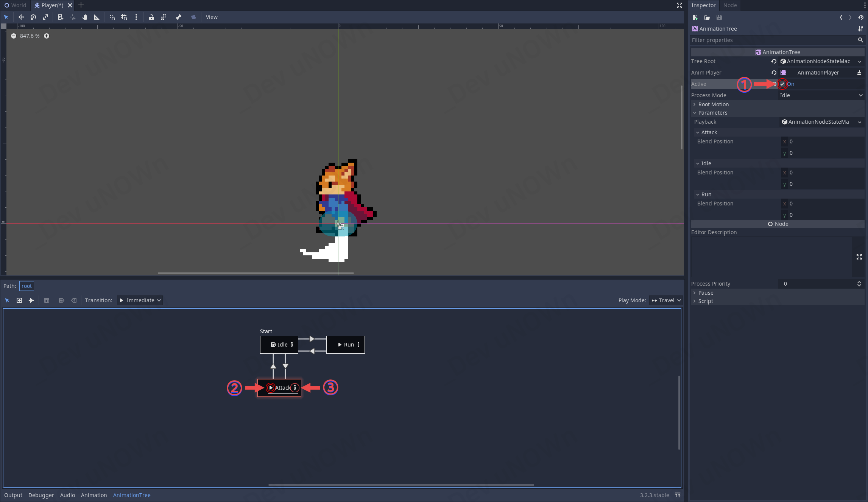
Task: Open the Animation bottom panel tab
Action: point(94,495)
